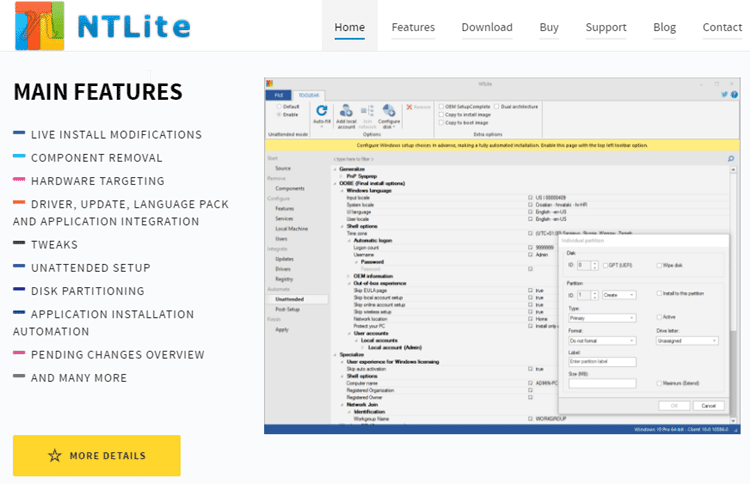The width and height of the screenshot is (750, 484).
Task: Select Components in the sidebar
Action: point(290,188)
